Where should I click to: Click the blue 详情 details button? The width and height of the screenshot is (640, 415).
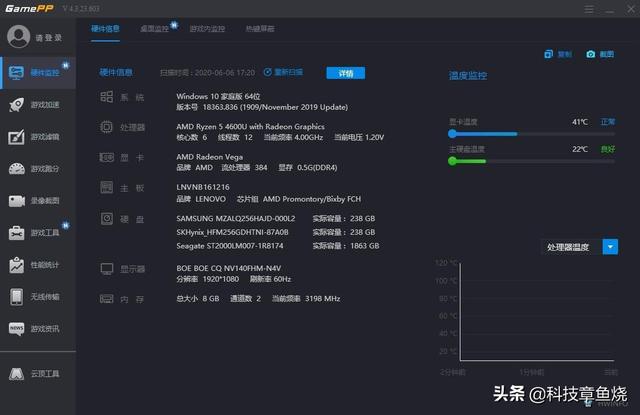(346, 73)
